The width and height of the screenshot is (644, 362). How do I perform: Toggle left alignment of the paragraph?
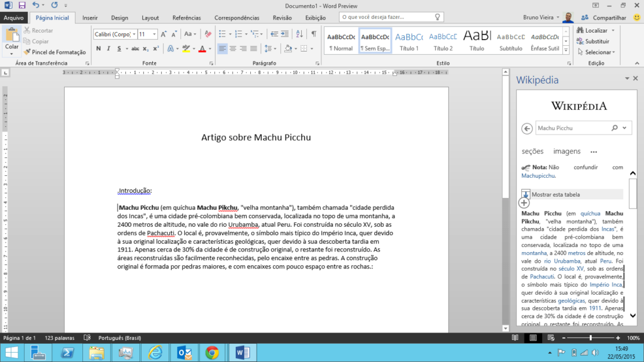point(222,49)
